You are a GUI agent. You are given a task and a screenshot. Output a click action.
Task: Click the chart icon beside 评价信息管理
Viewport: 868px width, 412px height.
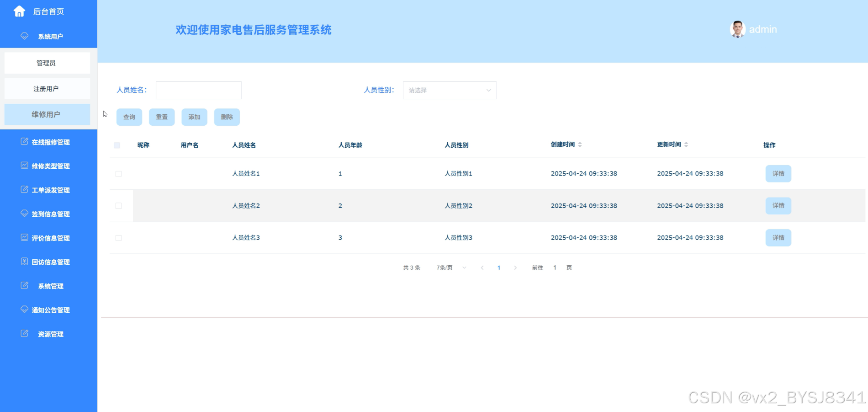coord(25,237)
